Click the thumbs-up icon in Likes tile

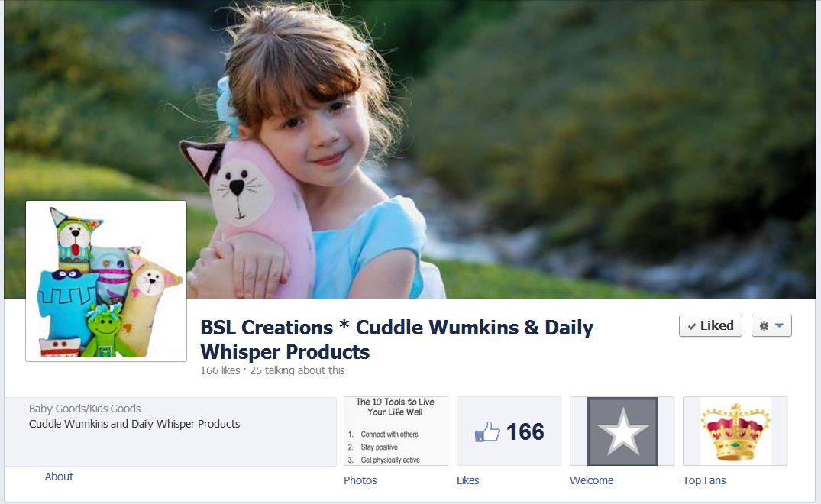click(487, 431)
